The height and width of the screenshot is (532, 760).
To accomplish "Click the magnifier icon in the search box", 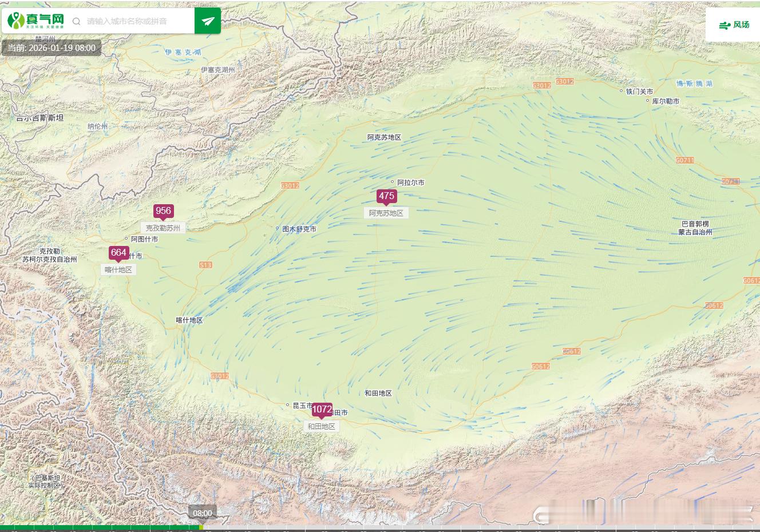I will [76, 21].
